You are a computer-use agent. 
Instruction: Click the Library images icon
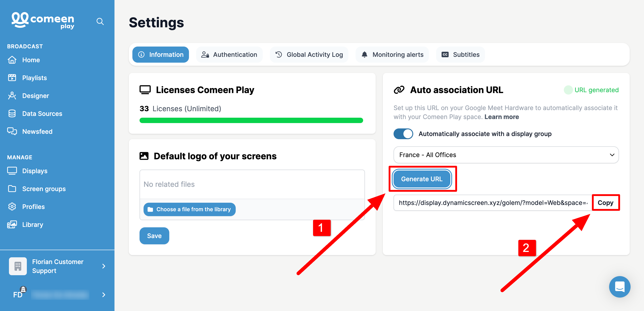(x=12, y=224)
